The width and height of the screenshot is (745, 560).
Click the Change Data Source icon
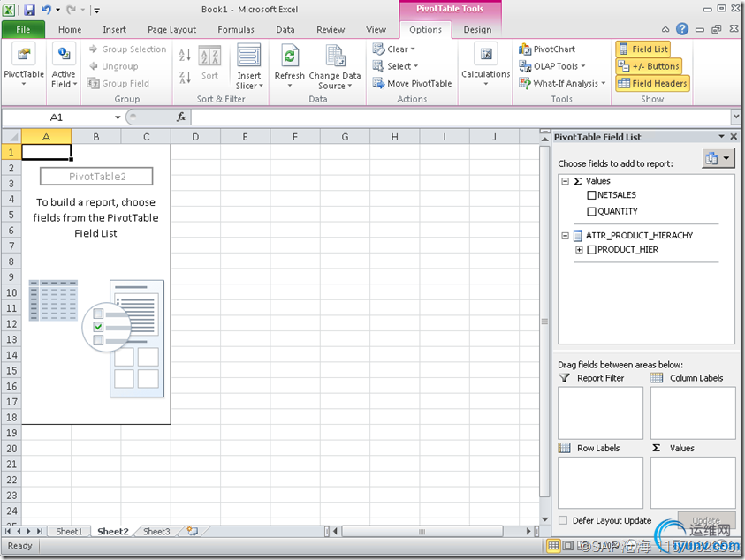click(x=335, y=55)
